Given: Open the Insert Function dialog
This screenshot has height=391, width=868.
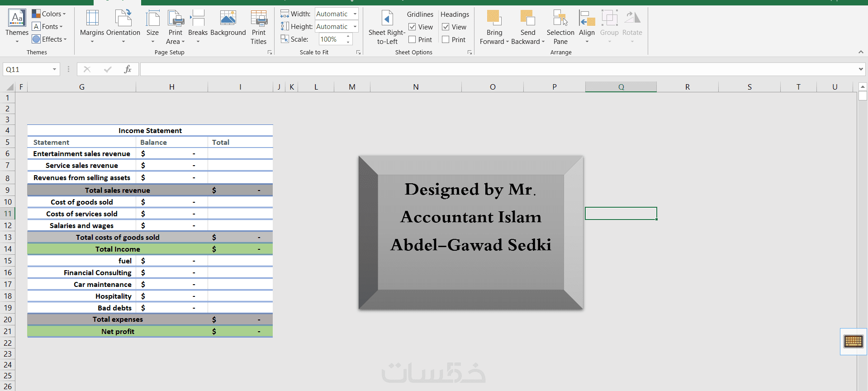Looking at the screenshot, I should point(128,69).
